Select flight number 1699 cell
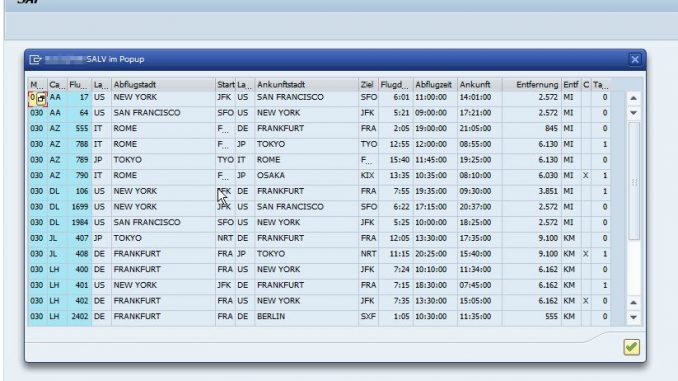The image size is (678, 381). tap(80, 207)
